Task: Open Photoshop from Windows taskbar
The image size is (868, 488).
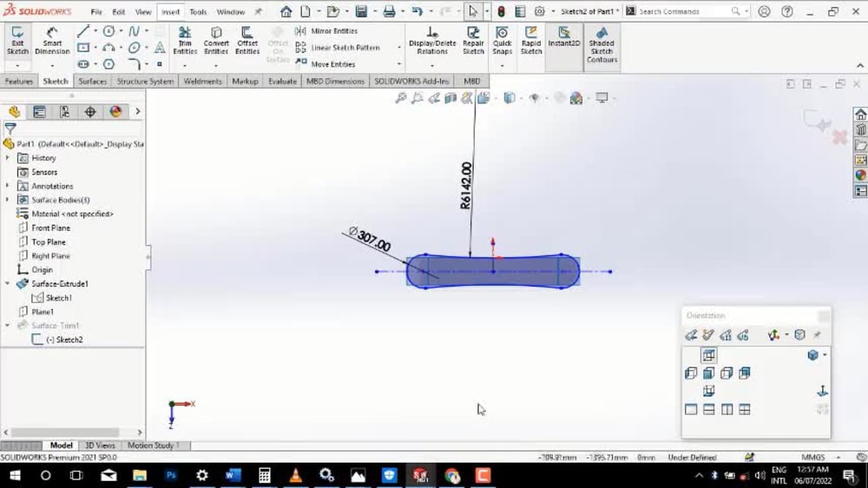Action: tap(171, 475)
